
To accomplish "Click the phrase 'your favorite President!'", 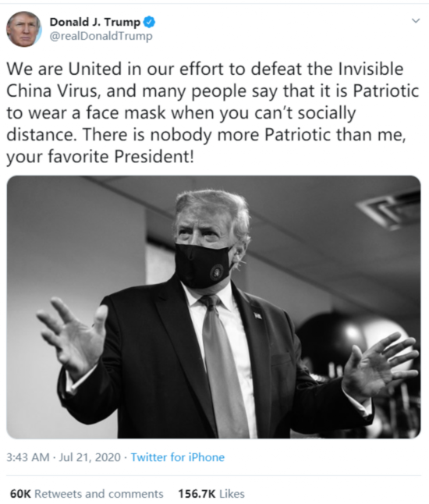I will pos(100,157).
